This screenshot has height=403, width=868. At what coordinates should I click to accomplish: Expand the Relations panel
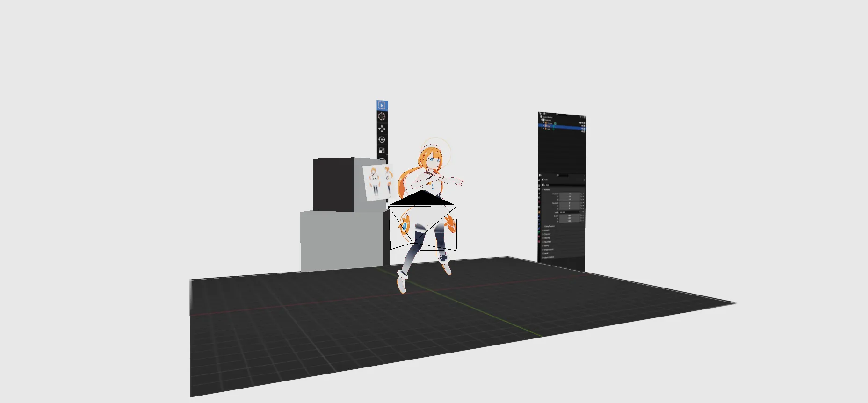point(546,230)
